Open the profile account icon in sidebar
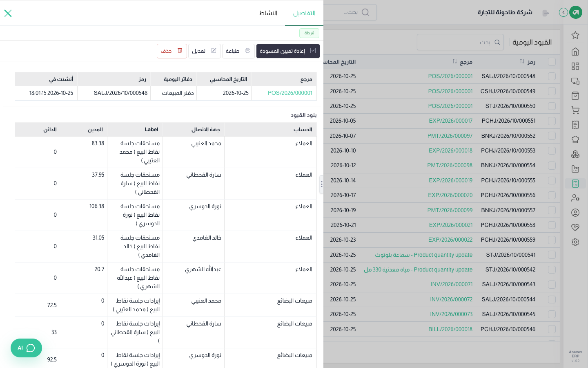The image size is (588, 368). 575,213
